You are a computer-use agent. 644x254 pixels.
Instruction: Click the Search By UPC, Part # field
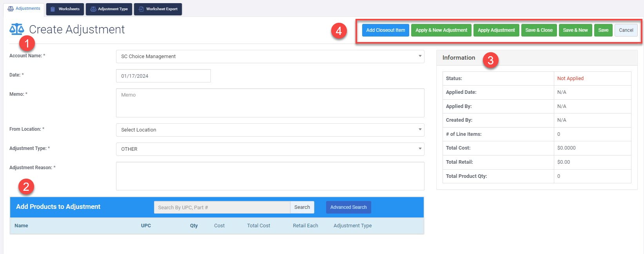pos(222,207)
